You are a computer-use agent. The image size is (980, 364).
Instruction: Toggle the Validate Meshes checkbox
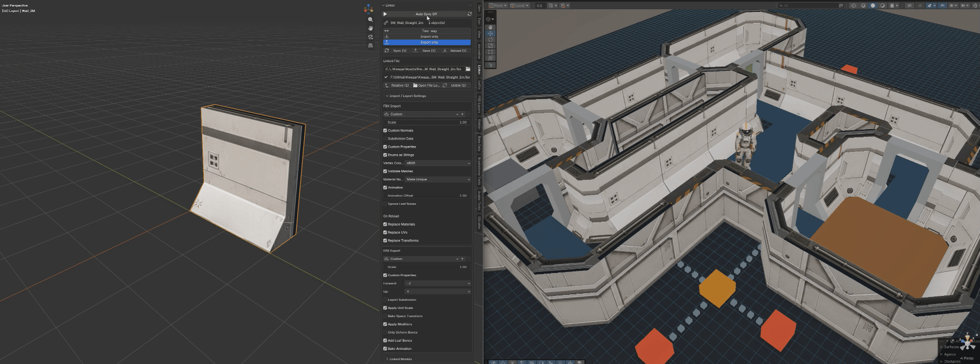(x=385, y=171)
